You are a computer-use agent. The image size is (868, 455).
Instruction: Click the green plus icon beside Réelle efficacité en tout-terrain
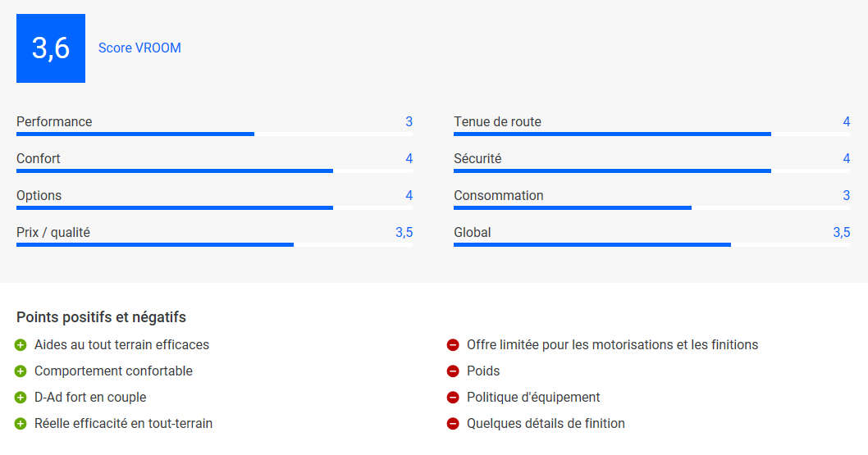point(21,424)
